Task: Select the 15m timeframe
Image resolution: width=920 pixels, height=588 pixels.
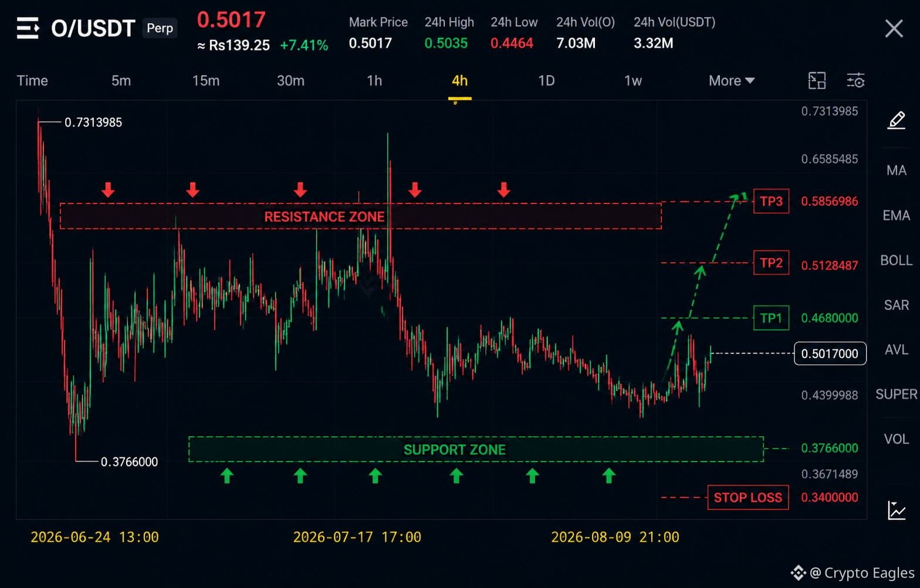Action: [206, 81]
